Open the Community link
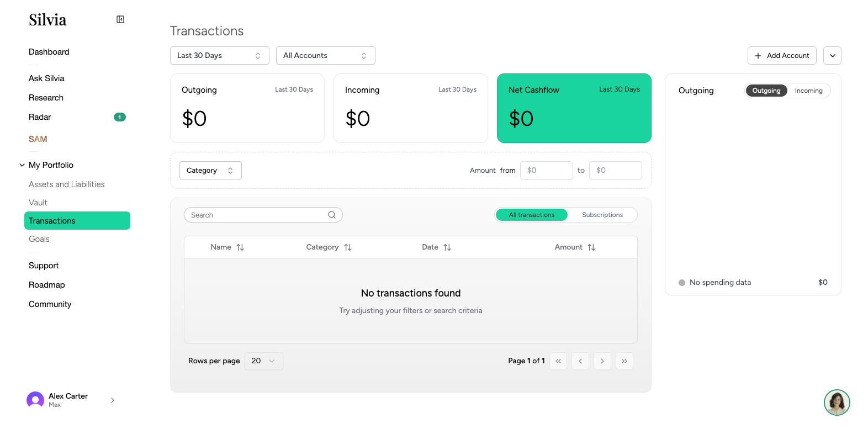868x429 pixels. pos(50,304)
